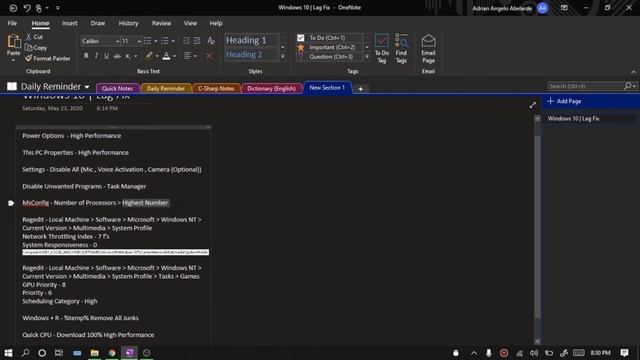Apply numbered list
The width and height of the screenshot is (640, 360).
pos(164,41)
